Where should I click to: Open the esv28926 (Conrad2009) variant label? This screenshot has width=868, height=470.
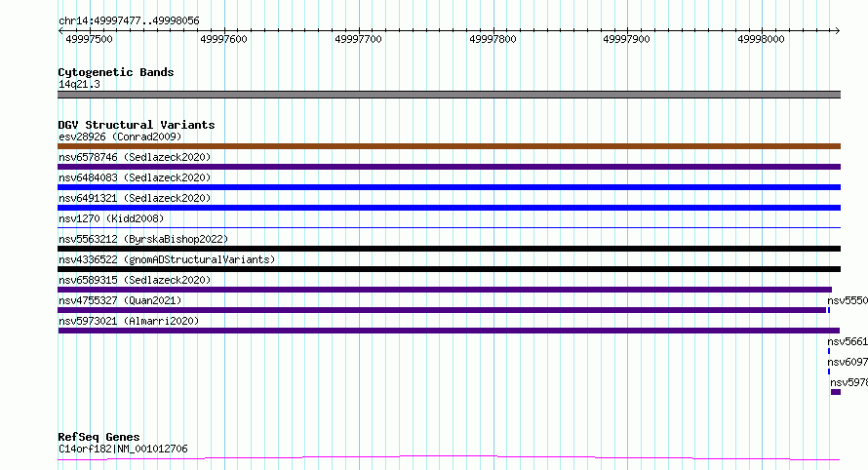(120, 137)
